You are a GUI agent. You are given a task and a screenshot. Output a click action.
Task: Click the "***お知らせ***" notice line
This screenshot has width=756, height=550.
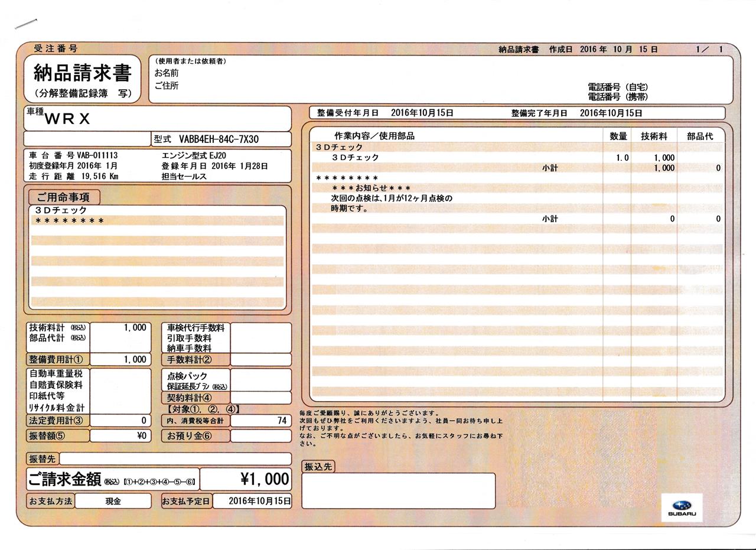pyautogui.click(x=371, y=188)
